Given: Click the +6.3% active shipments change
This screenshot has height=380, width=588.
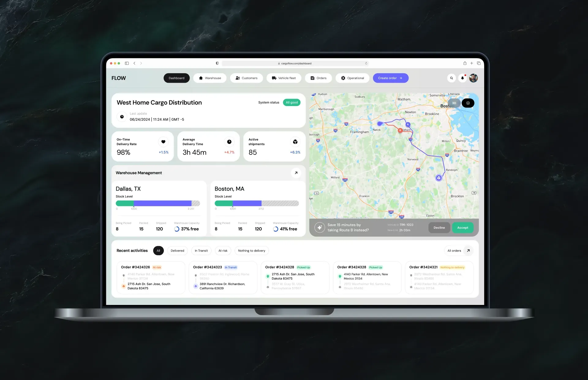Looking at the screenshot, I should click(x=295, y=152).
